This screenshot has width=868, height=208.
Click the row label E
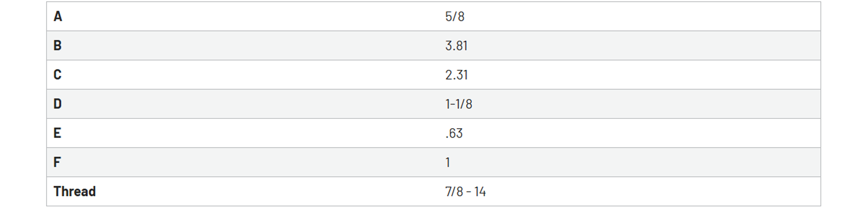pos(58,133)
